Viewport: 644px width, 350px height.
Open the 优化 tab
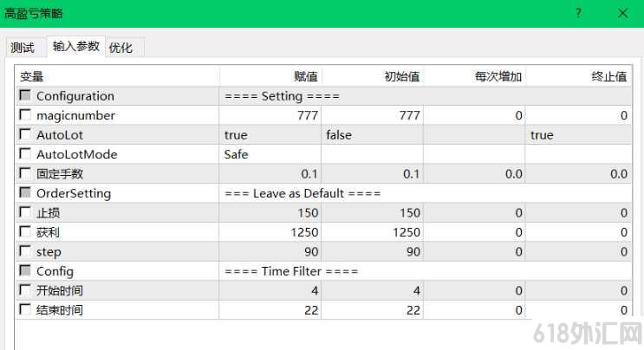tap(120, 48)
